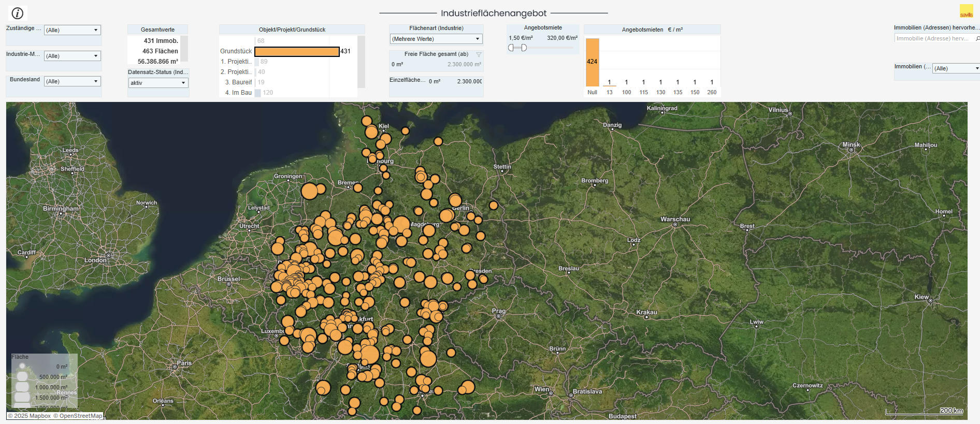Click the Immobilie (Adresse) search field
Screen dimensions: 980x424
(933, 39)
